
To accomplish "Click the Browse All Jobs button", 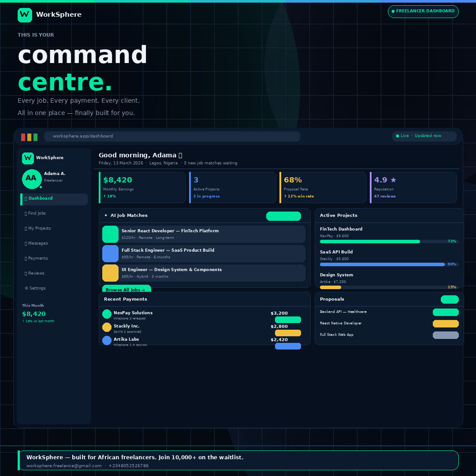I will tap(126, 289).
